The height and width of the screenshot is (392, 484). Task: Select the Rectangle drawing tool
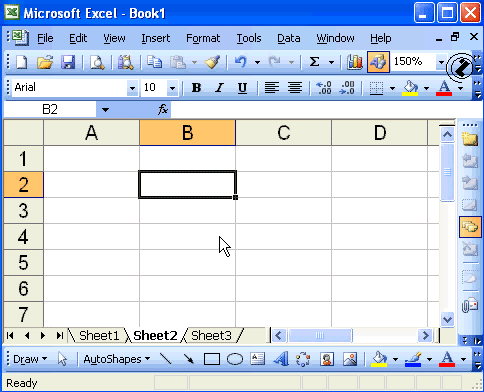click(x=212, y=359)
